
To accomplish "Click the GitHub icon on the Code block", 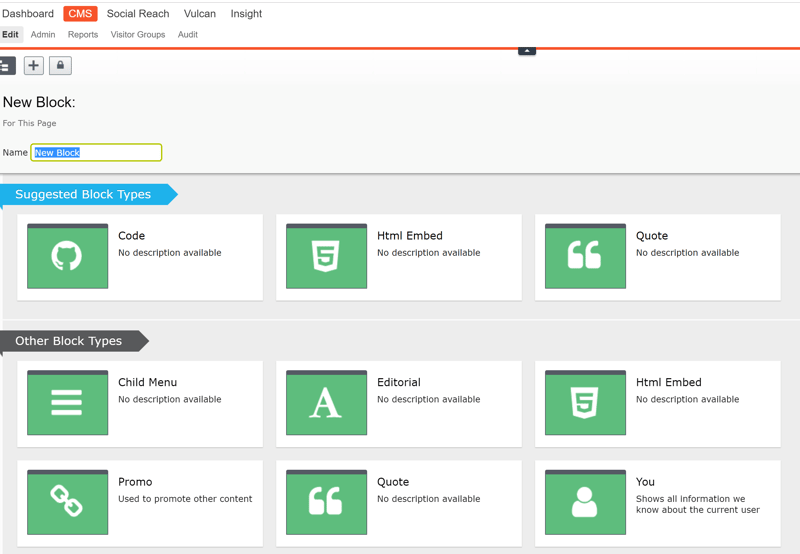I will click(67, 257).
